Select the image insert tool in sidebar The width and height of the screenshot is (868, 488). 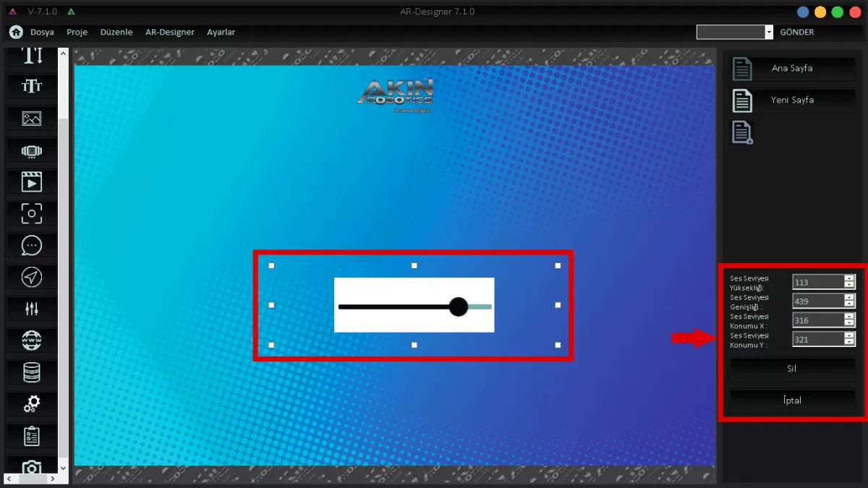coord(32,119)
